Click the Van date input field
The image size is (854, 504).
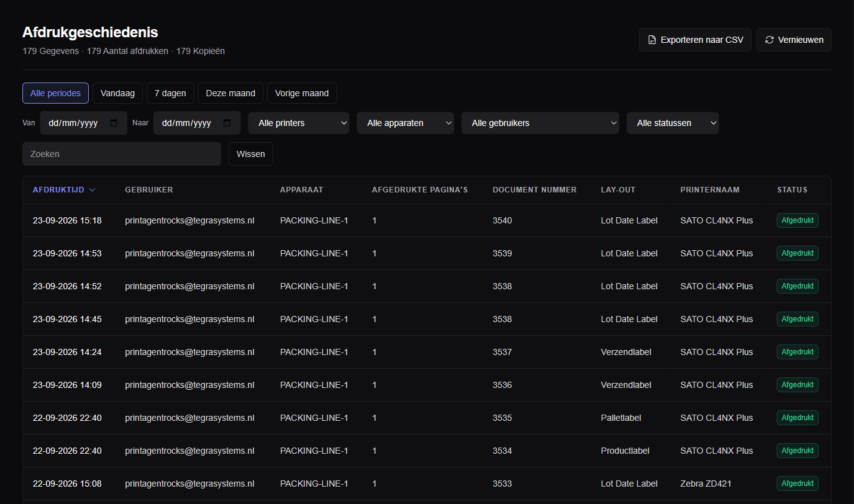point(84,123)
